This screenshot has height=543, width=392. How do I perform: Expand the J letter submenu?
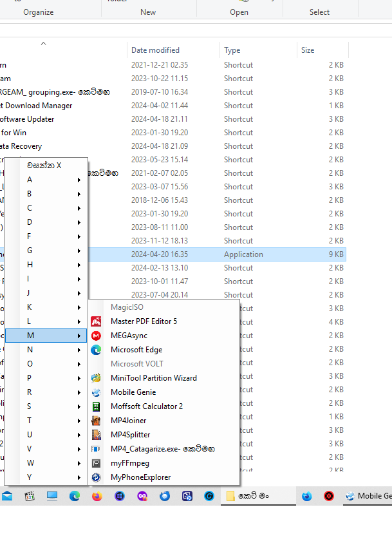click(x=46, y=293)
